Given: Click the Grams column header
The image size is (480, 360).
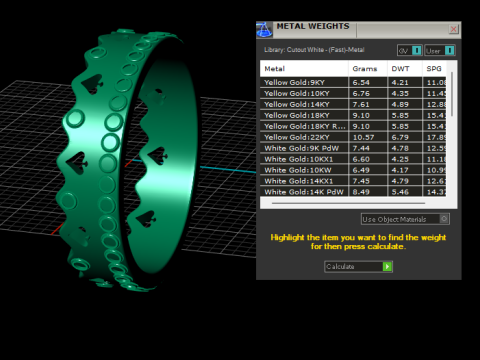Looking at the screenshot, I should click(368, 69).
